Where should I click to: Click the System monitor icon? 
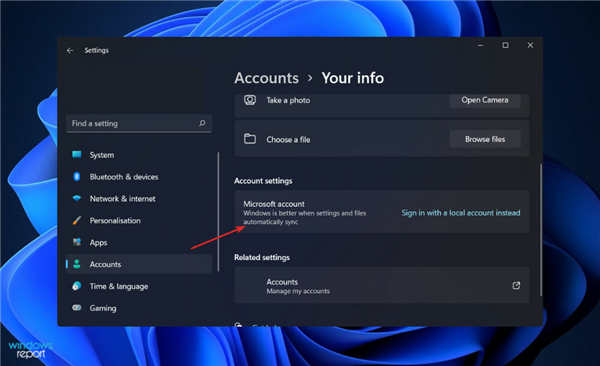click(77, 155)
